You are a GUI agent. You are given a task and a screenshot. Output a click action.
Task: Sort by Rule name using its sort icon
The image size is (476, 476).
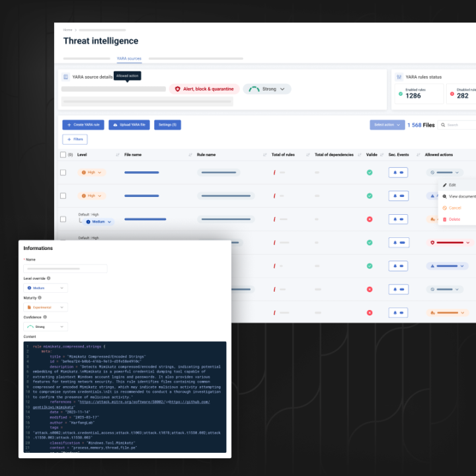264,155
